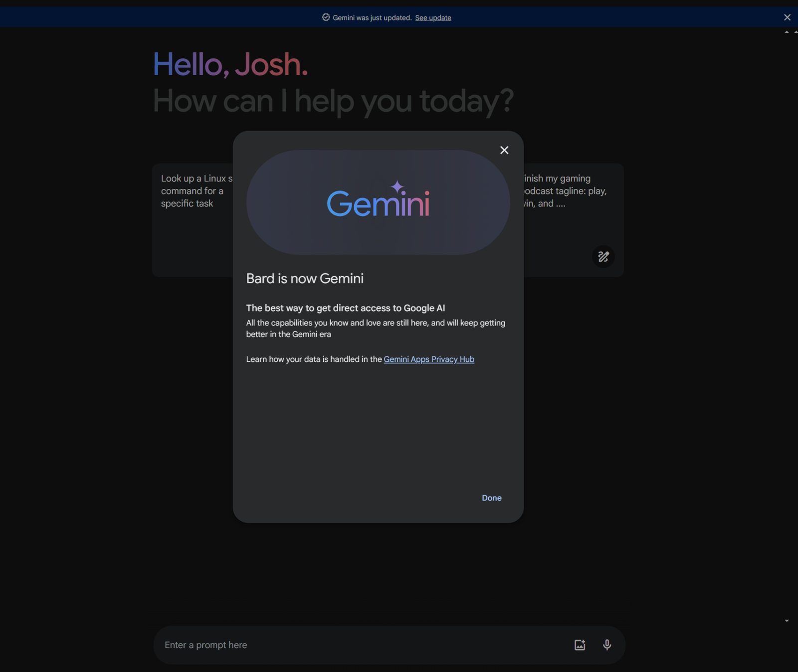Click the microphone icon in prompt bar

point(607,645)
